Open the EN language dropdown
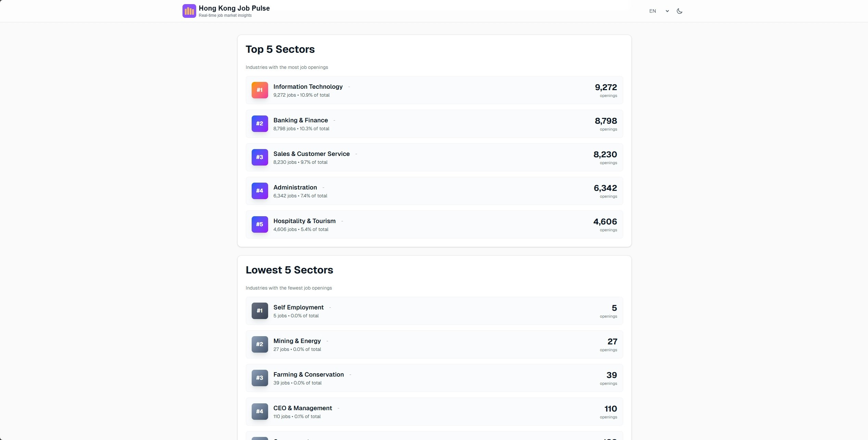The image size is (868, 440). click(659, 11)
